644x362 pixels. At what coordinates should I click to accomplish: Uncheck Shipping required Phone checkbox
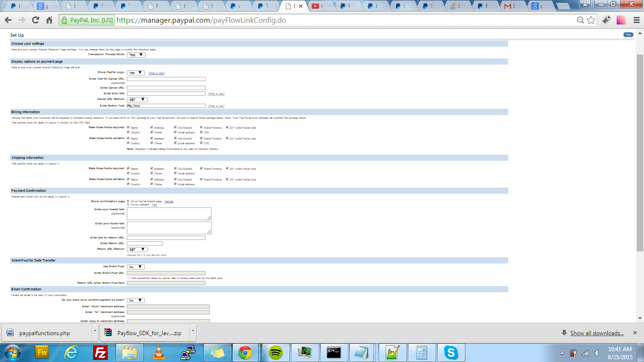click(x=152, y=173)
